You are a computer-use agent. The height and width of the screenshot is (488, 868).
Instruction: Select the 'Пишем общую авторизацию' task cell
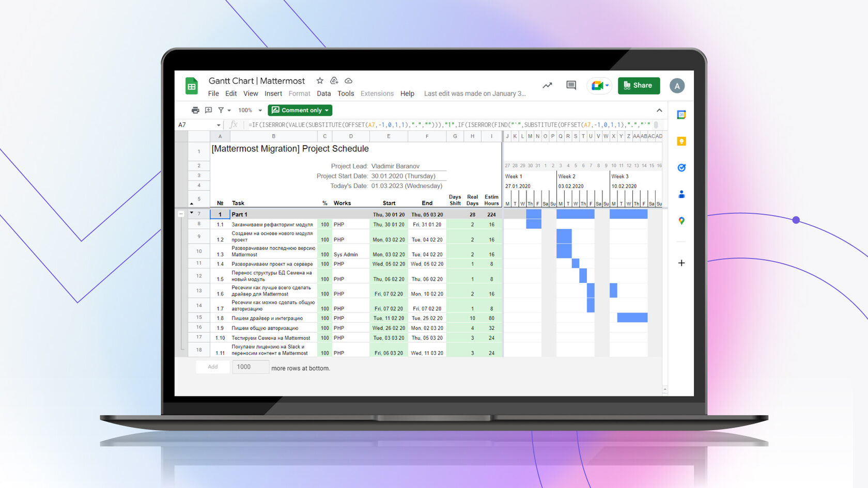coord(273,328)
